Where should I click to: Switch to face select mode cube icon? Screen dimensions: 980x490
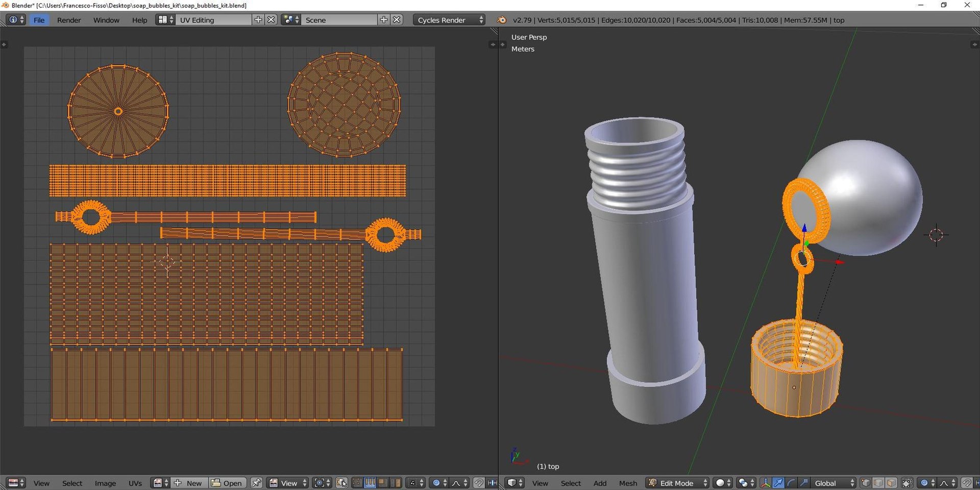pyautogui.click(x=891, y=483)
